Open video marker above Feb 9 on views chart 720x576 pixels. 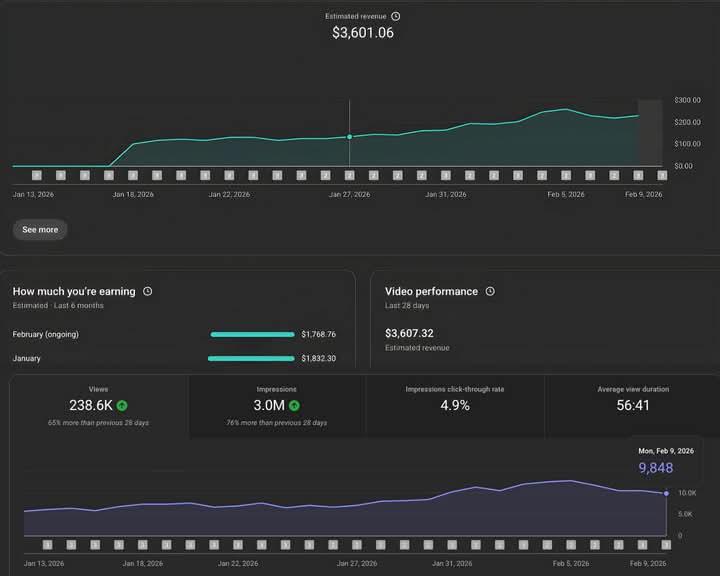tap(666, 545)
